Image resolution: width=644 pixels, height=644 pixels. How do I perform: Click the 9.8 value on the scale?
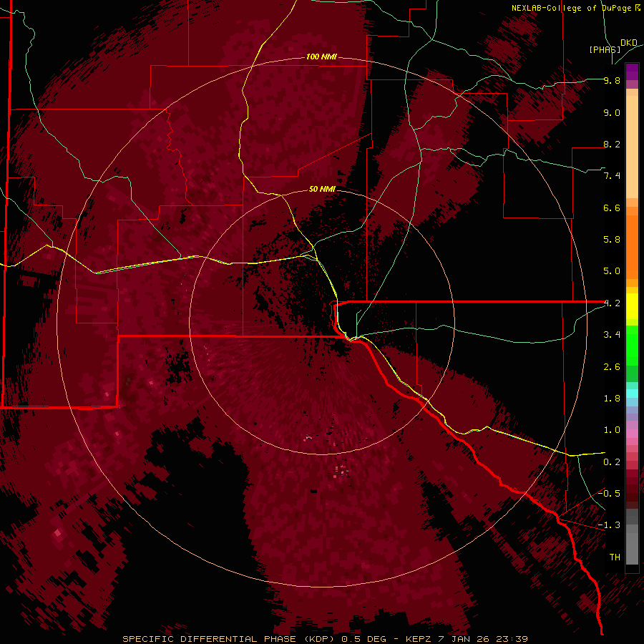(612, 80)
